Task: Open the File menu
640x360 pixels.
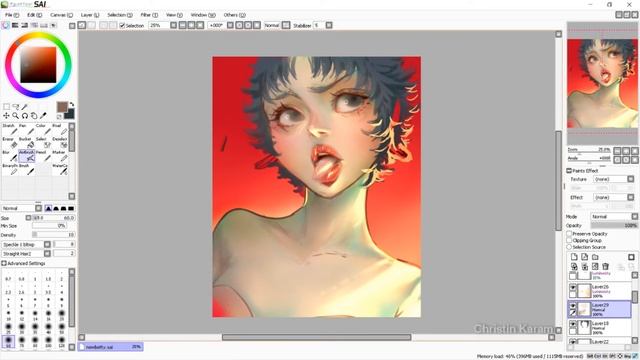Action: click(x=12, y=15)
